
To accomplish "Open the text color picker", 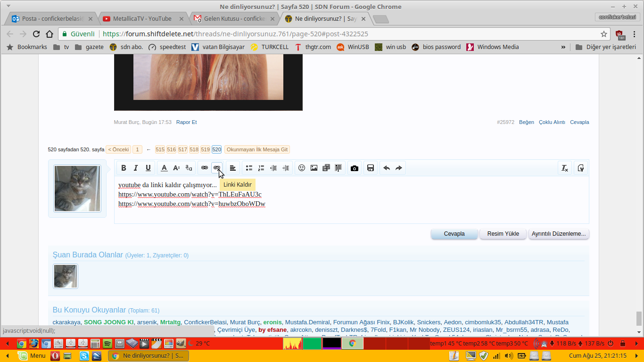I will (164, 168).
